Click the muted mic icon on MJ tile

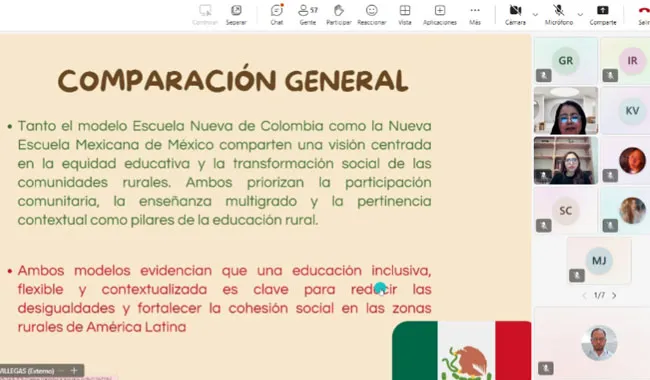click(577, 275)
